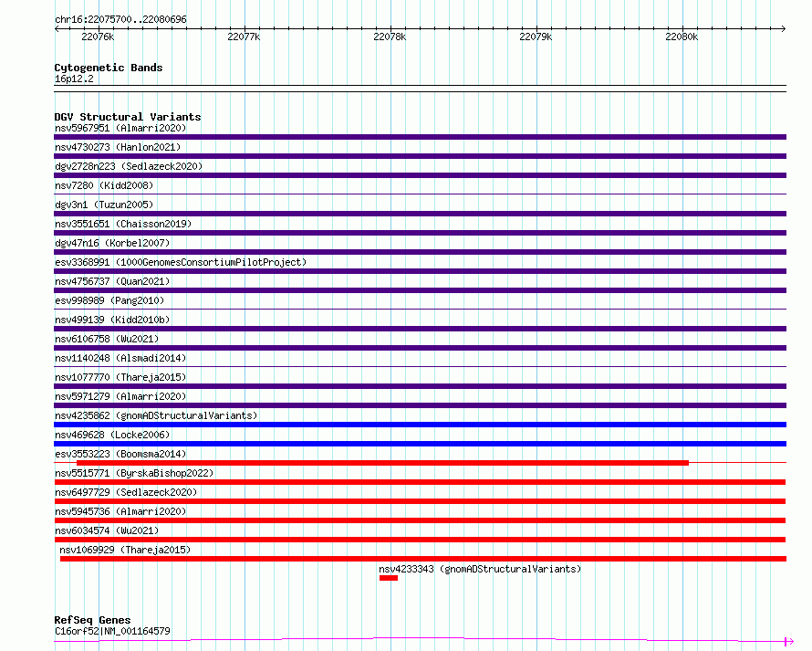Click the thin purple line under nsv7280

click(420, 194)
